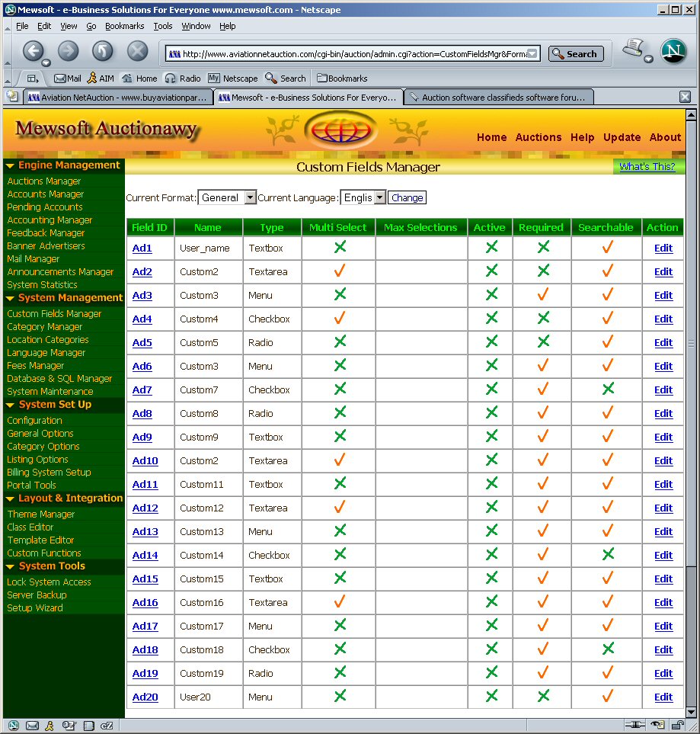Open a new tab with the tab-bar page icon
This screenshot has width=700, height=734.
pos(12,97)
